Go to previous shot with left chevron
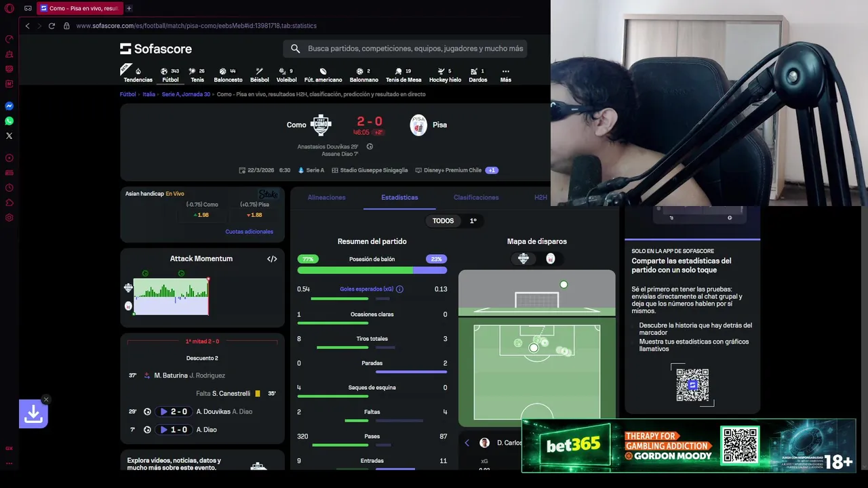 click(467, 443)
